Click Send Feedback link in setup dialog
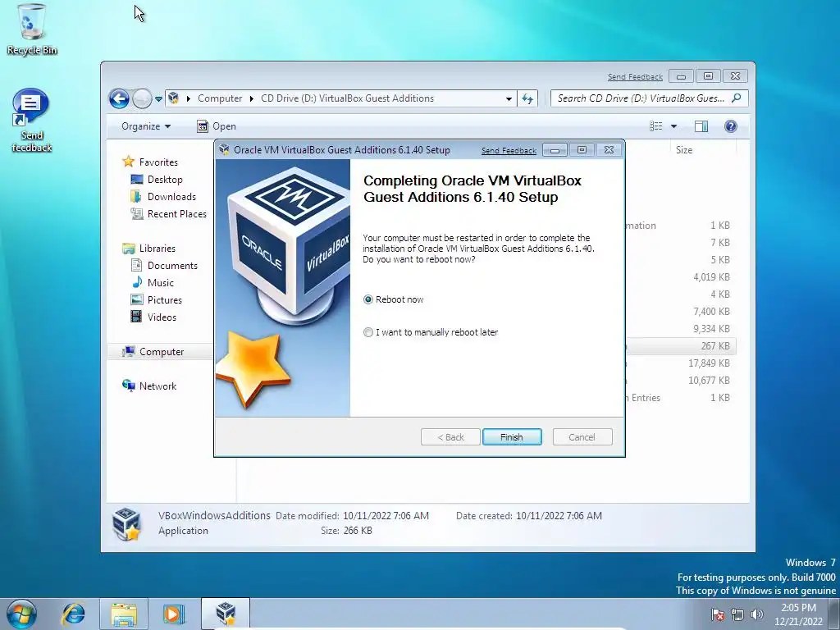840x630 pixels. [509, 151]
